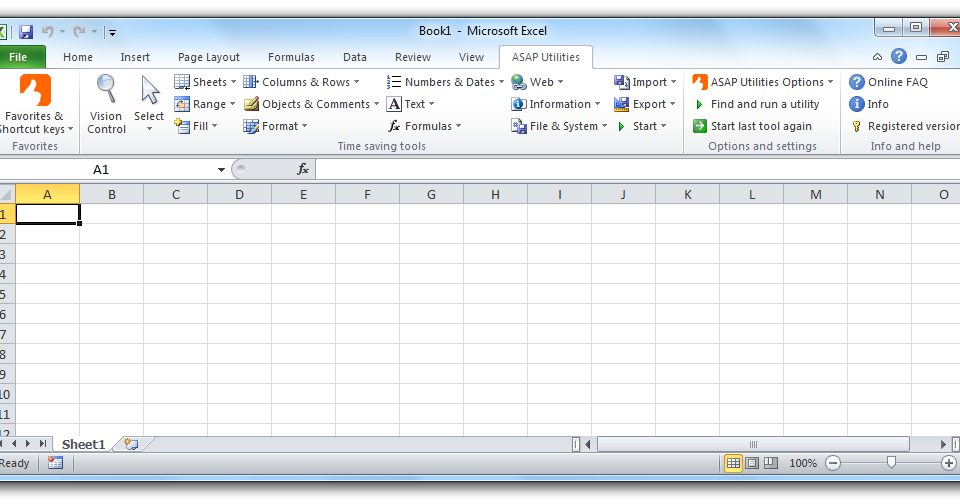Switch to the Review tab
Screen dimensions: 960x504
coord(413,57)
